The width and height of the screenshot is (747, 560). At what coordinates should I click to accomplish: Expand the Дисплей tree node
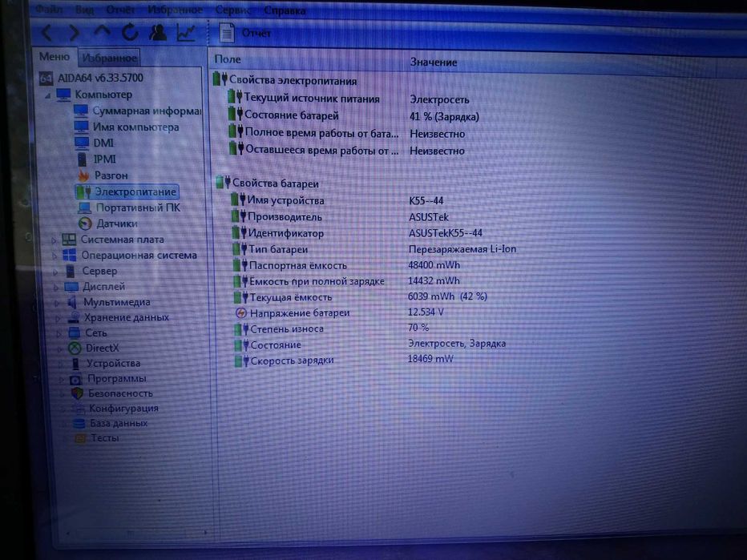coord(57,288)
